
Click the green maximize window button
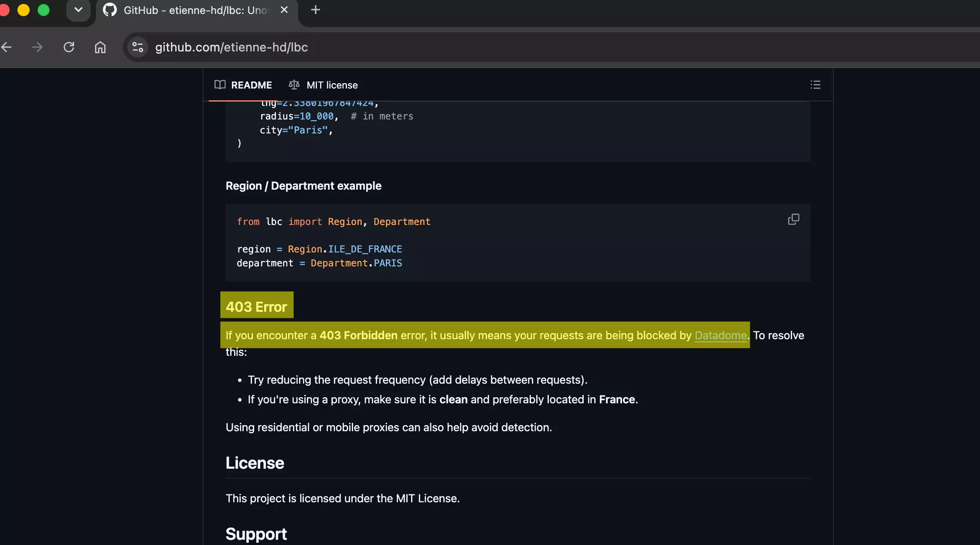(44, 10)
